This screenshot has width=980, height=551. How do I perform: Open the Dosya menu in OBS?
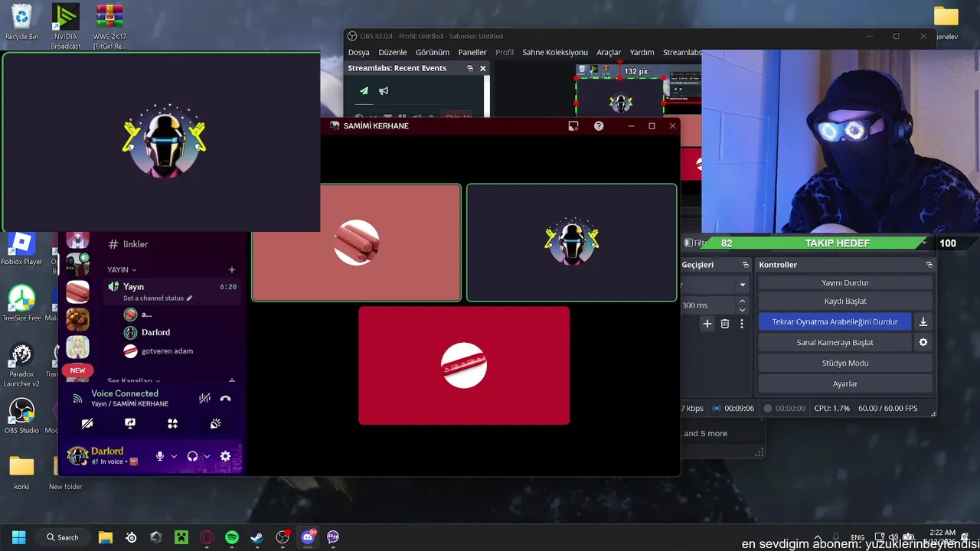358,52
